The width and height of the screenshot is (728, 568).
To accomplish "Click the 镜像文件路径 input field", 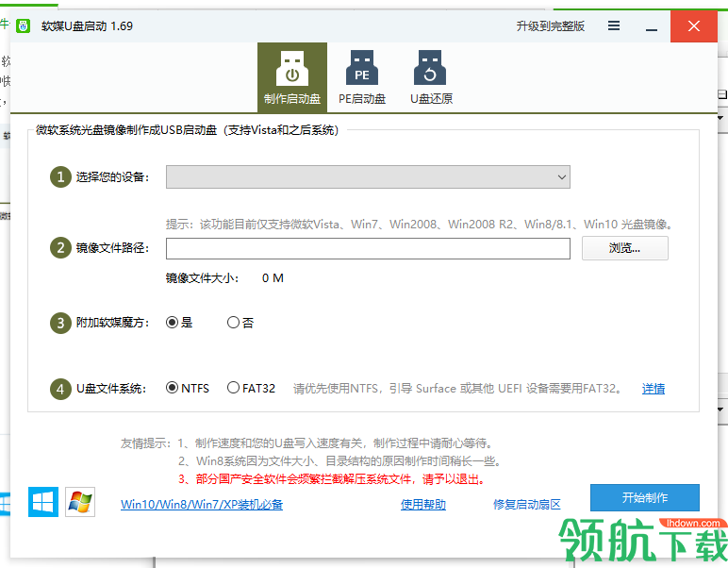I will pyautogui.click(x=368, y=248).
